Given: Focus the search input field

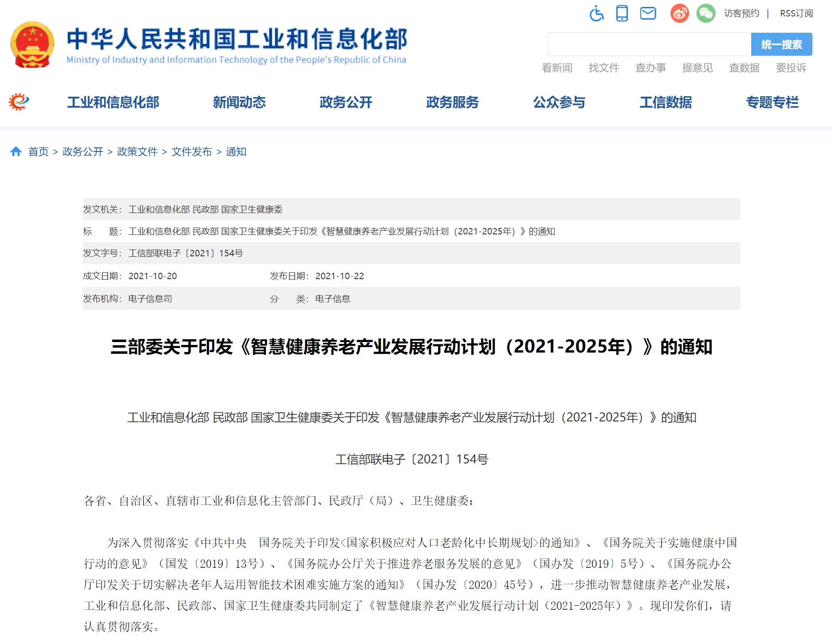Looking at the screenshot, I should coord(649,44).
